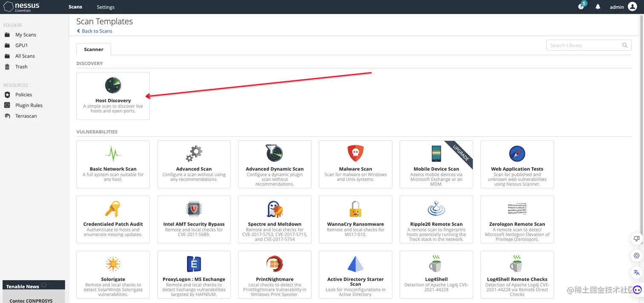
Task: Click the Advanced Scan gears icon
Action: click(x=194, y=153)
